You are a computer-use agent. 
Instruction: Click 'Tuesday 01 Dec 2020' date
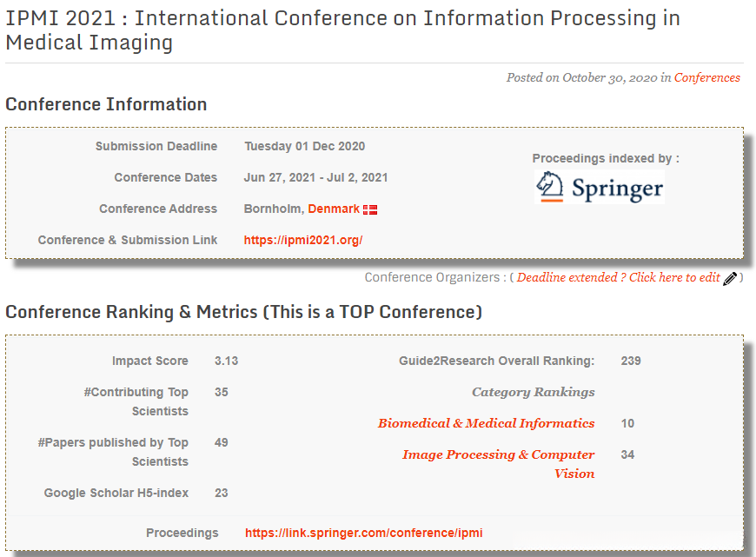304,146
